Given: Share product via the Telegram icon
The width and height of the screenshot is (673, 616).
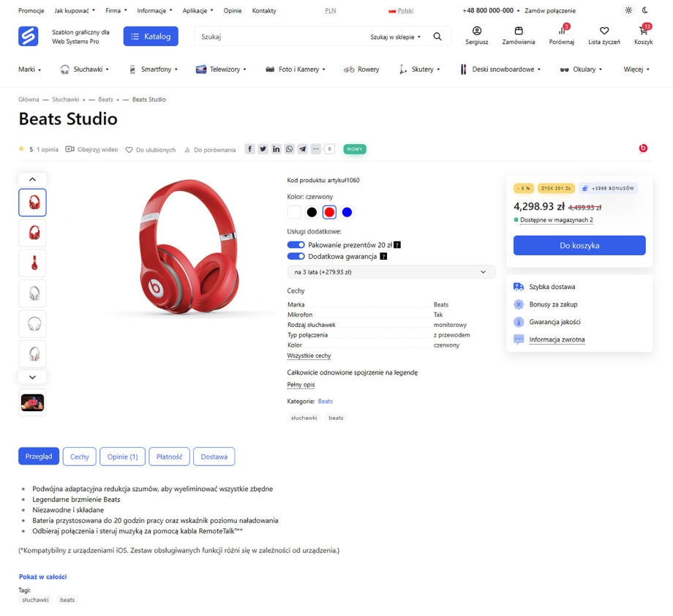Looking at the screenshot, I should click(303, 149).
